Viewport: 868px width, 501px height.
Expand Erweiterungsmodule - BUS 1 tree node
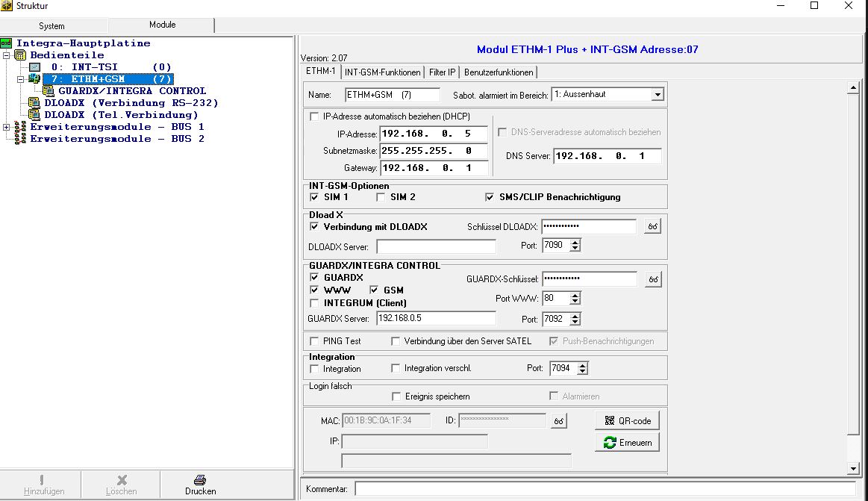[7, 127]
